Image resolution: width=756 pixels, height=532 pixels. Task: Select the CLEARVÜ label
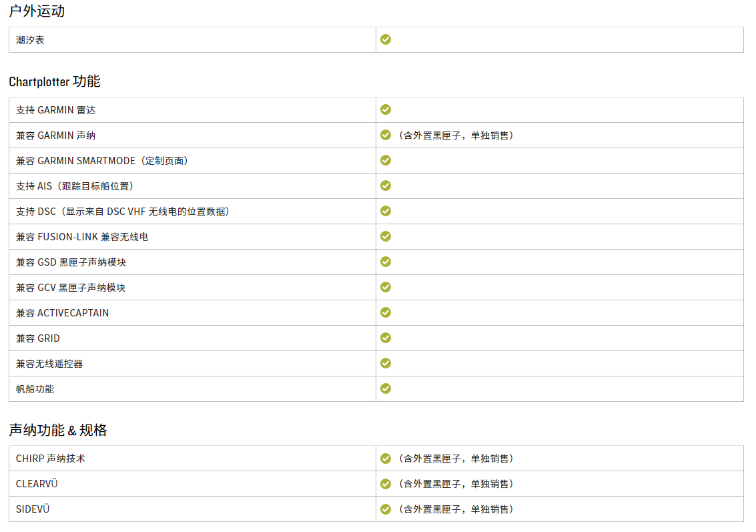[37, 484]
